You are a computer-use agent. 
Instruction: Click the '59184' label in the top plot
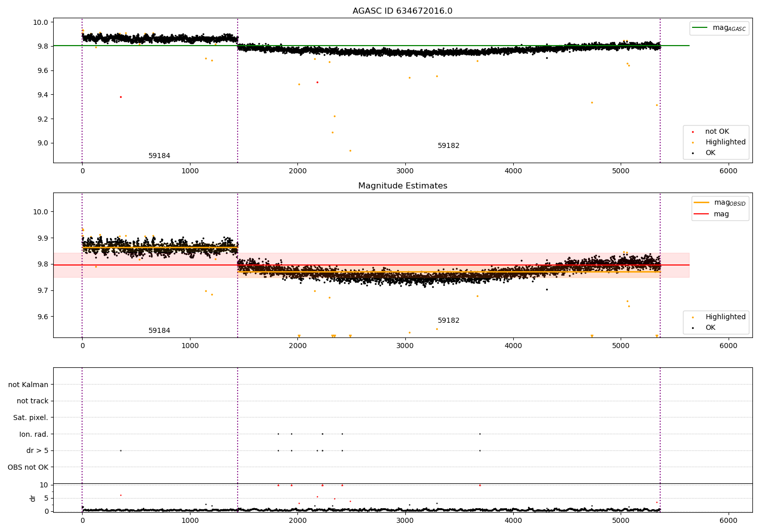(x=159, y=156)
